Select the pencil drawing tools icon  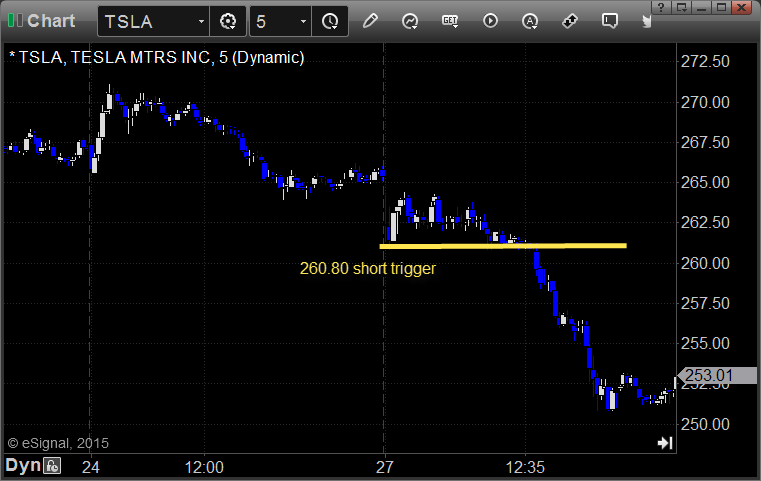click(x=370, y=21)
